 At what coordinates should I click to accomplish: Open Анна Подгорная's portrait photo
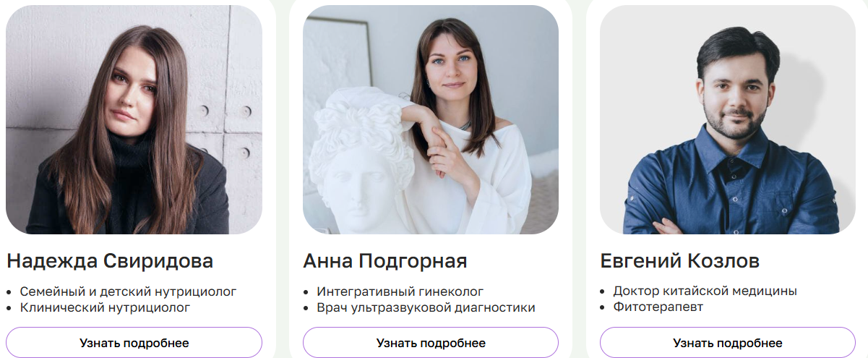(430, 119)
